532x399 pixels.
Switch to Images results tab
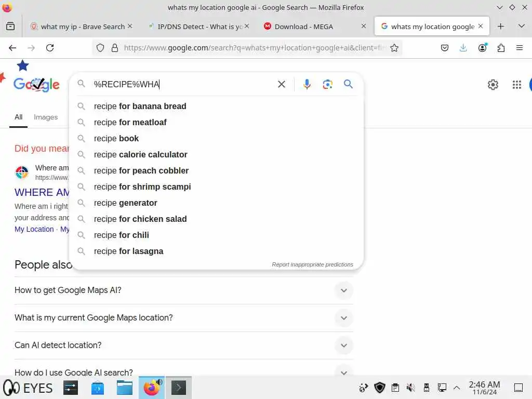tap(46, 117)
